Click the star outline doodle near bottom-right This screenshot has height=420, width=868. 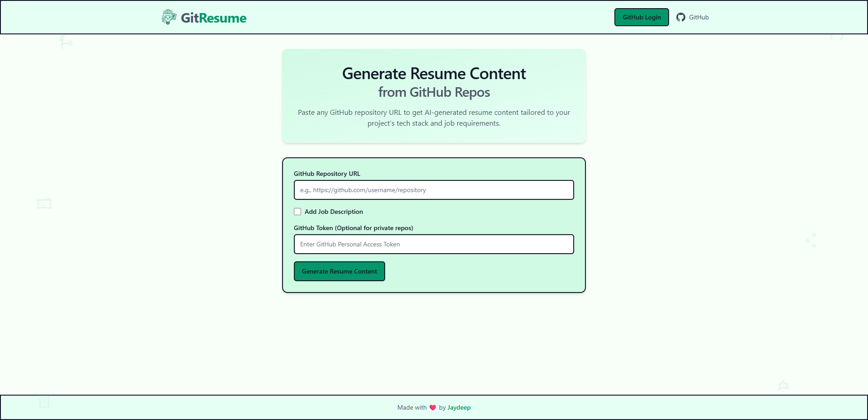coord(783,385)
